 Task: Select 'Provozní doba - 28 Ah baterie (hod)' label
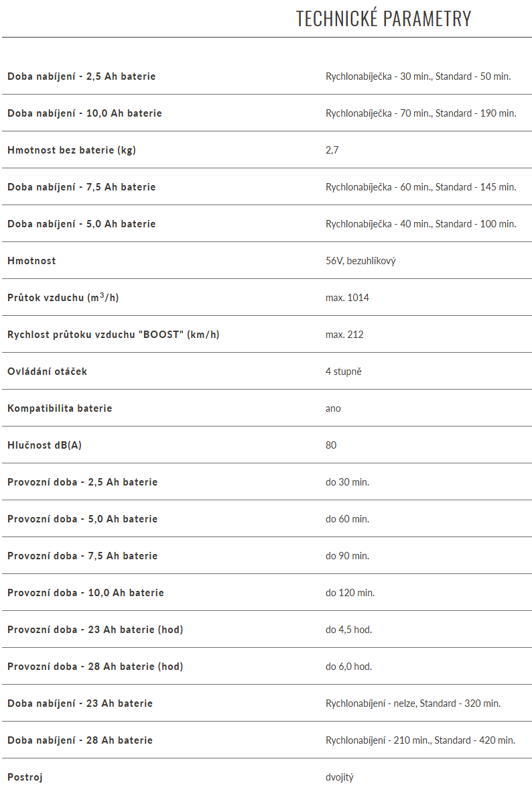click(95, 667)
